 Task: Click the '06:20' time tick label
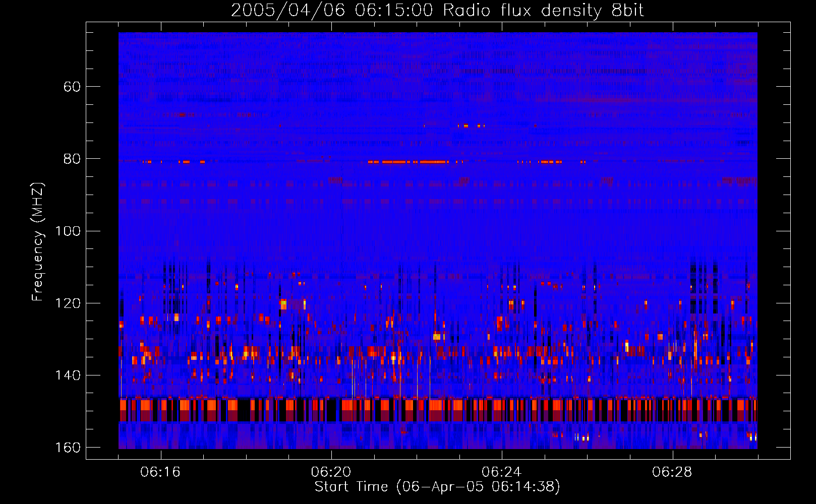pos(331,472)
